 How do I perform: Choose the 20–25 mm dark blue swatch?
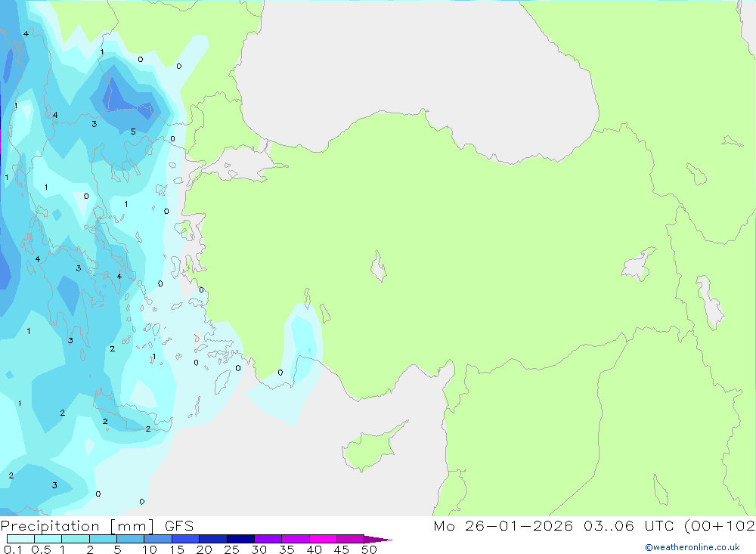coord(213,539)
